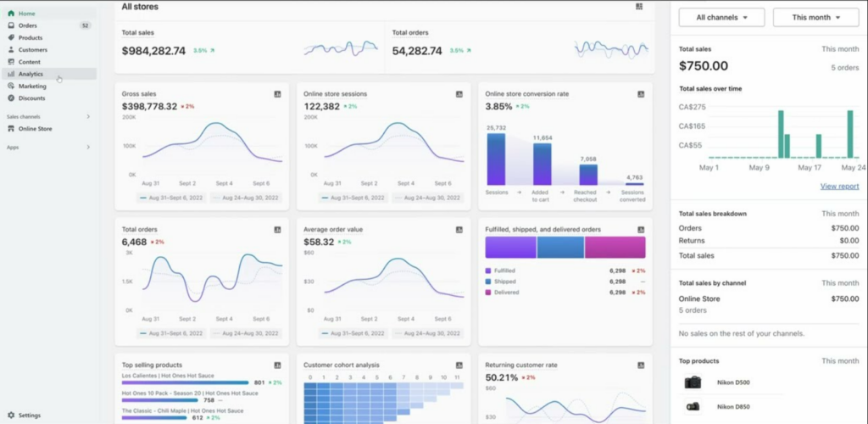Open report icon on Average order value card
The height and width of the screenshot is (424, 868).
459,230
